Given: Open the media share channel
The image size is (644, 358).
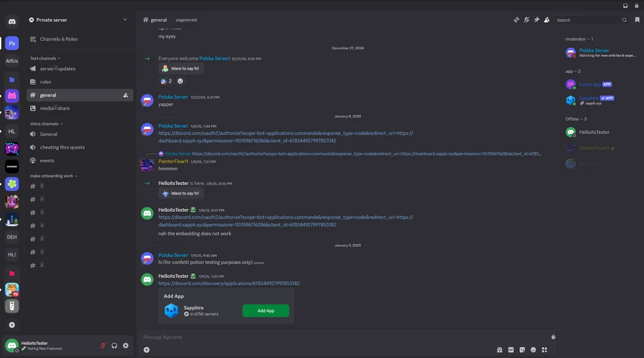Looking at the screenshot, I should click(x=80, y=108).
